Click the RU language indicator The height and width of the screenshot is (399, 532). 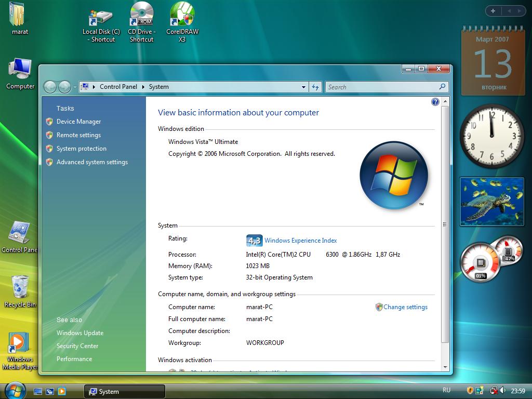446,391
